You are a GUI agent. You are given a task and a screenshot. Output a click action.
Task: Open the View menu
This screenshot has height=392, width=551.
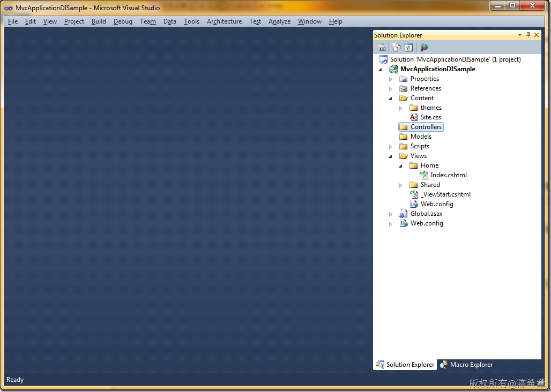tap(50, 21)
